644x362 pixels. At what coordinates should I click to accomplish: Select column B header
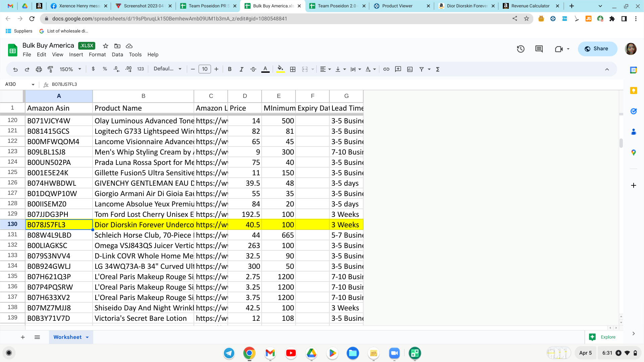pyautogui.click(x=143, y=96)
